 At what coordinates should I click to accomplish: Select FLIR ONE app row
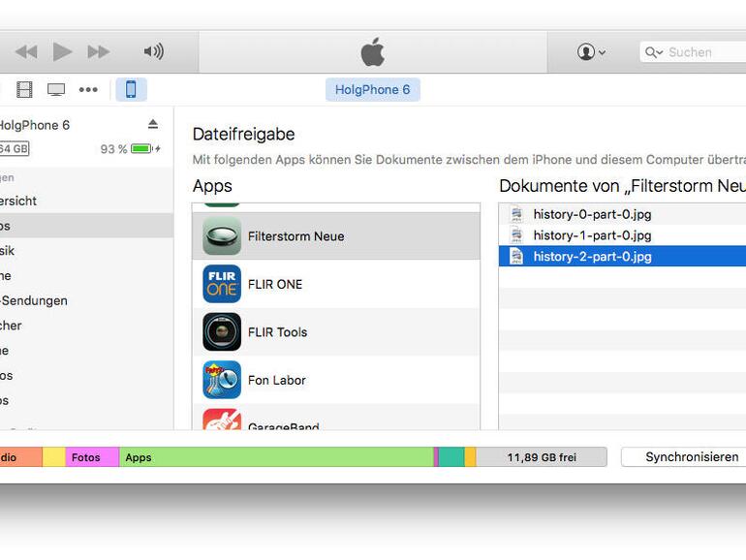tap(336, 284)
